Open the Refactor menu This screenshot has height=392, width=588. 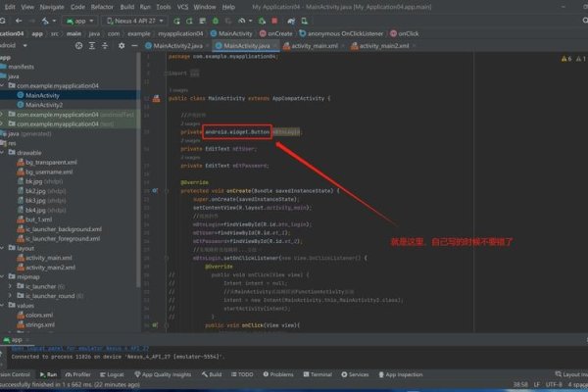102,5
